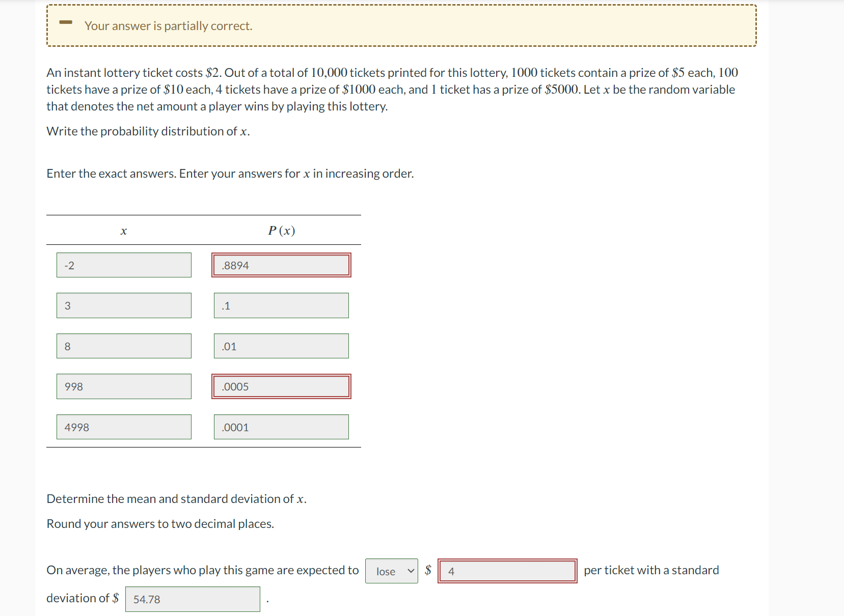Edit the flagged probability field showing .0005

pyautogui.click(x=281, y=386)
